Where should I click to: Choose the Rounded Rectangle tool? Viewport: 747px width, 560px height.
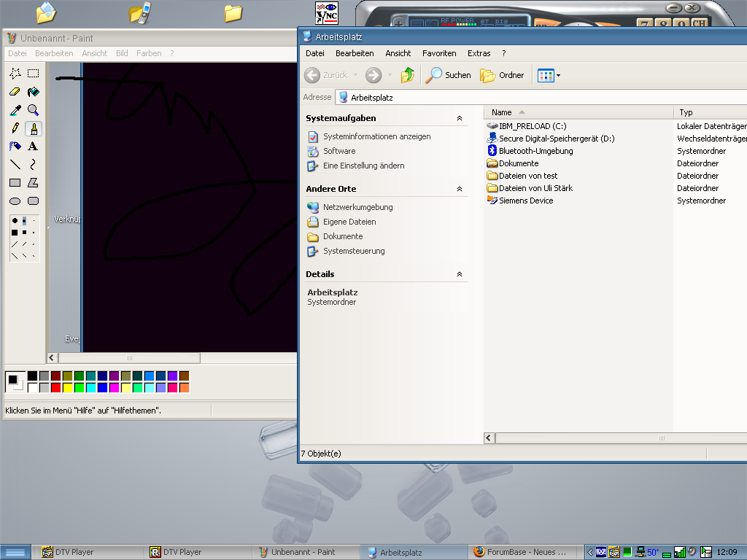point(34,201)
